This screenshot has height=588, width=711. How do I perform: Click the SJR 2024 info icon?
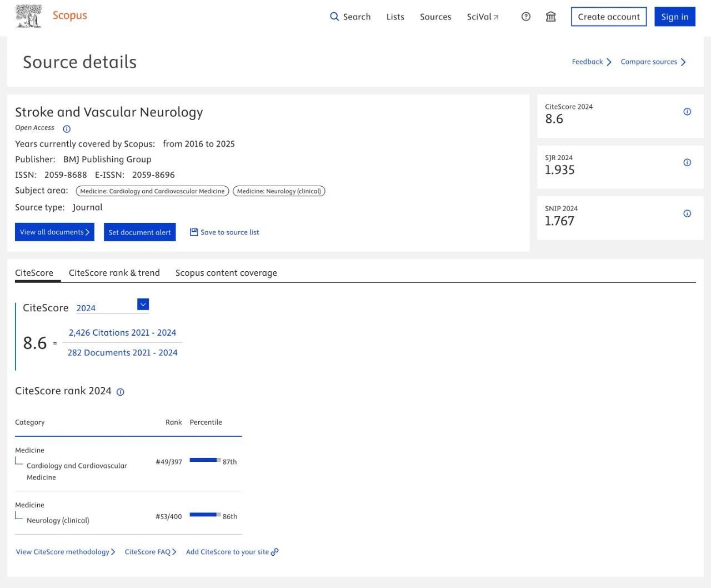click(687, 163)
